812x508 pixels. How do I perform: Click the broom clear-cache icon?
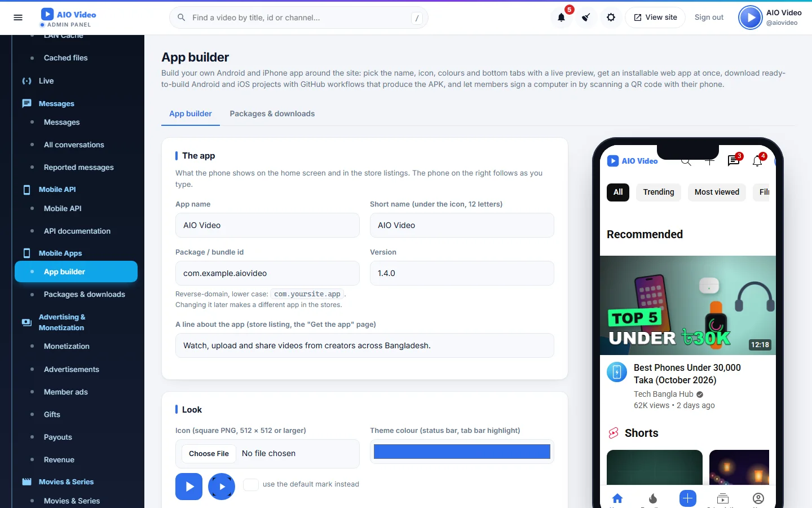coord(586,17)
